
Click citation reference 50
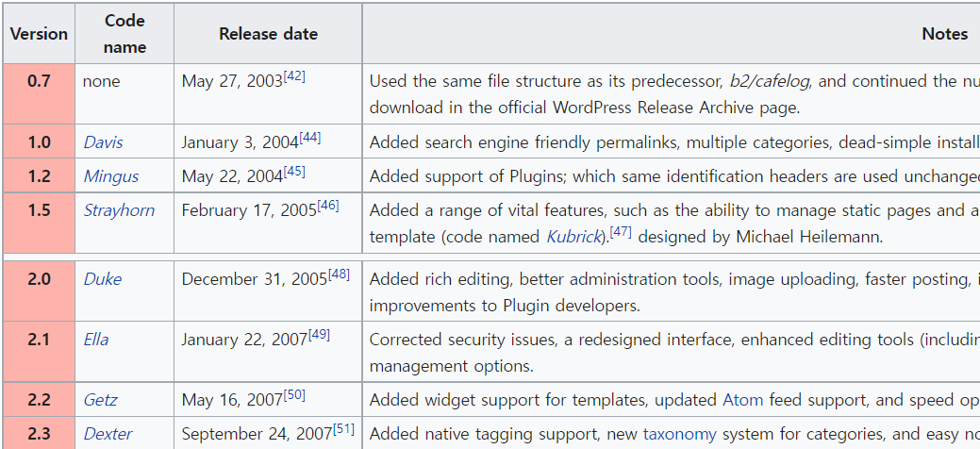coord(294,395)
